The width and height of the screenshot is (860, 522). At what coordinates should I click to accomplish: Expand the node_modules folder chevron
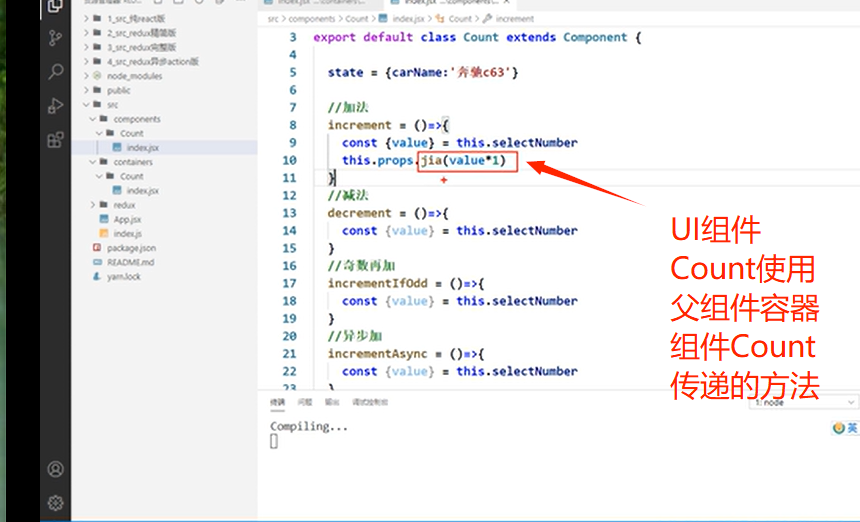[86, 76]
